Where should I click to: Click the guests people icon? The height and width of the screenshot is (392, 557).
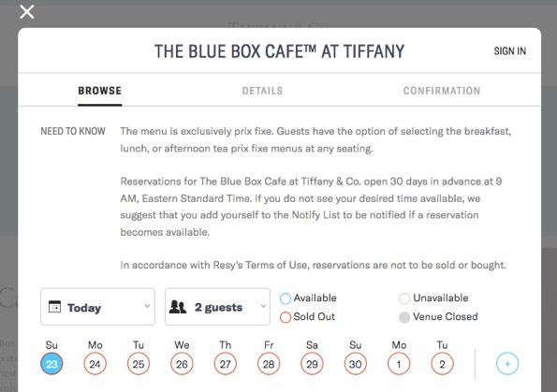pos(178,307)
